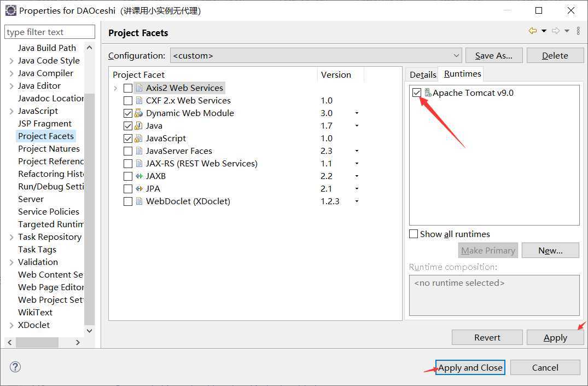Open JAXB version 2.2 dropdown
The image size is (588, 386).
pyautogui.click(x=357, y=176)
